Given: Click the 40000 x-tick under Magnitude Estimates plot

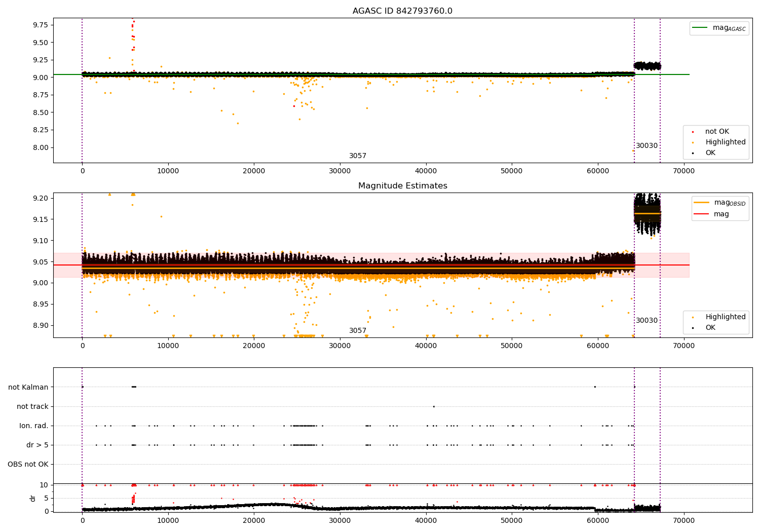Looking at the screenshot, I should click(426, 346).
